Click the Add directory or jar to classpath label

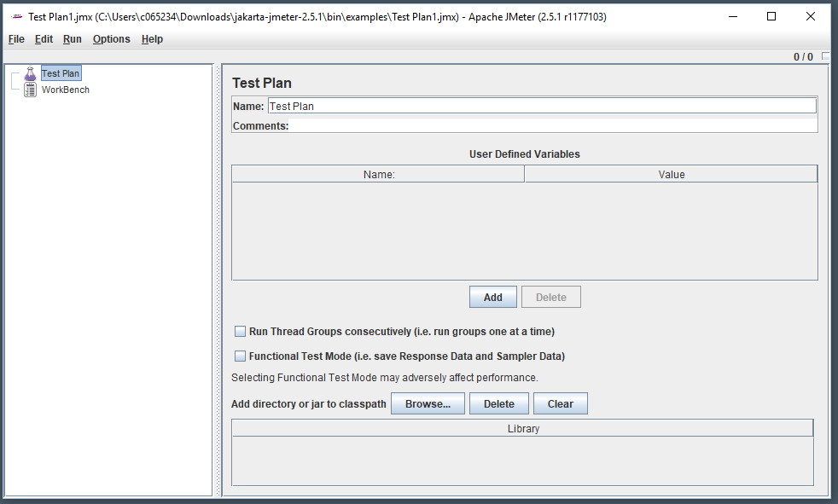(x=308, y=404)
